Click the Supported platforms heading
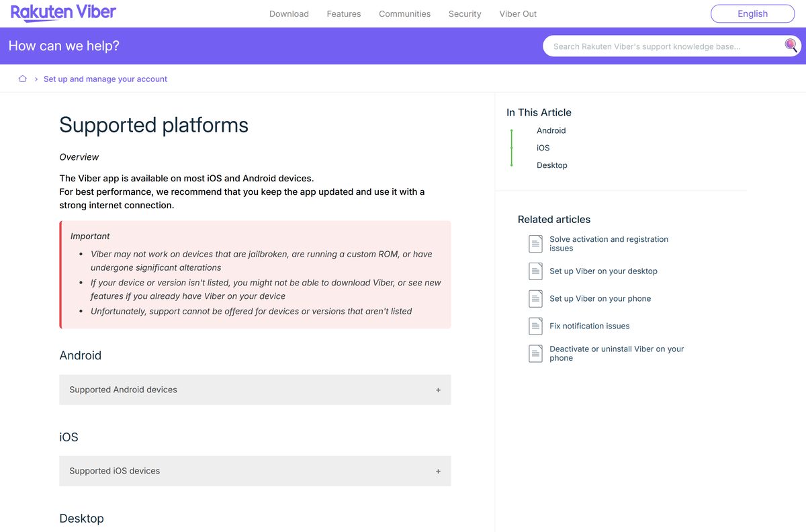 click(154, 125)
